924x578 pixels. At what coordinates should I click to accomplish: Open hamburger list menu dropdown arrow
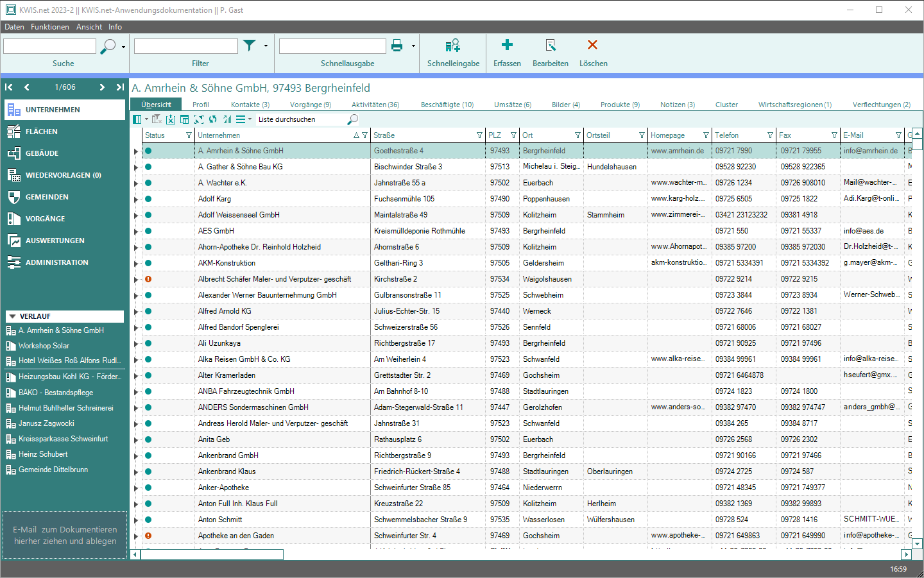point(250,119)
